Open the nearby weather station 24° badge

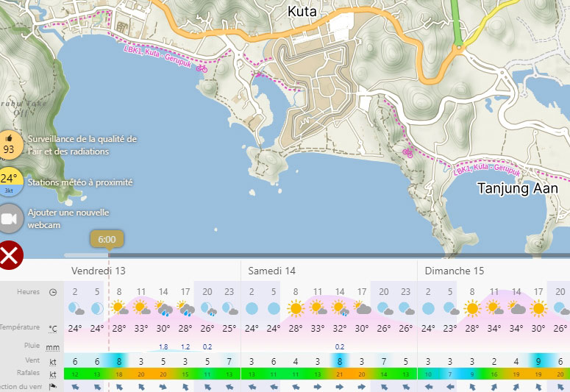coord(9,181)
